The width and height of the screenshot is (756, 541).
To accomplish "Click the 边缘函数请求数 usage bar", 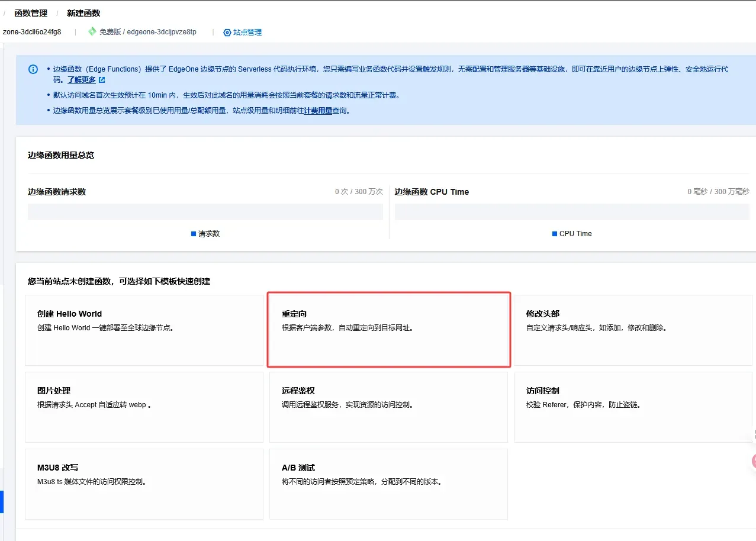I will pos(205,212).
